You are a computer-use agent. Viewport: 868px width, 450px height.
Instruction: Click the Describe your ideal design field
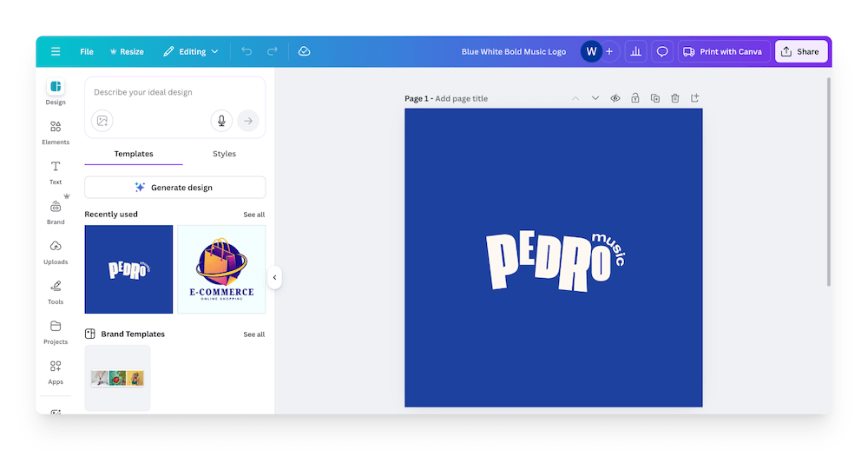175,93
